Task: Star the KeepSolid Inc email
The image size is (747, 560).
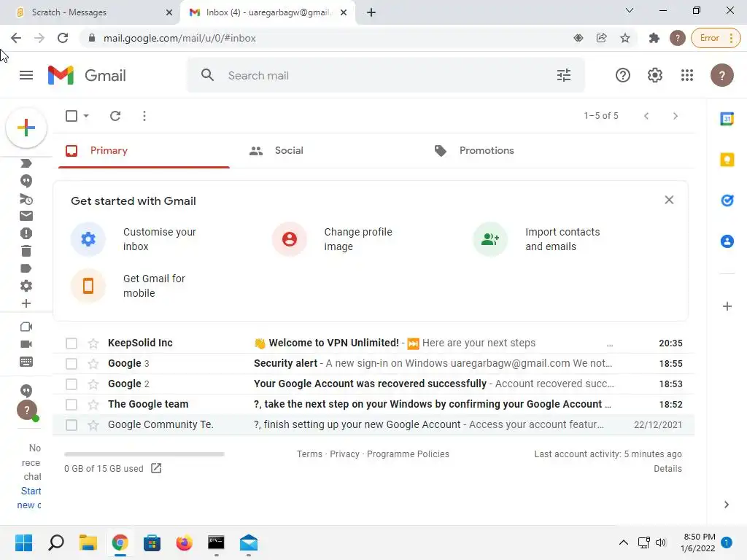Action: click(x=93, y=343)
